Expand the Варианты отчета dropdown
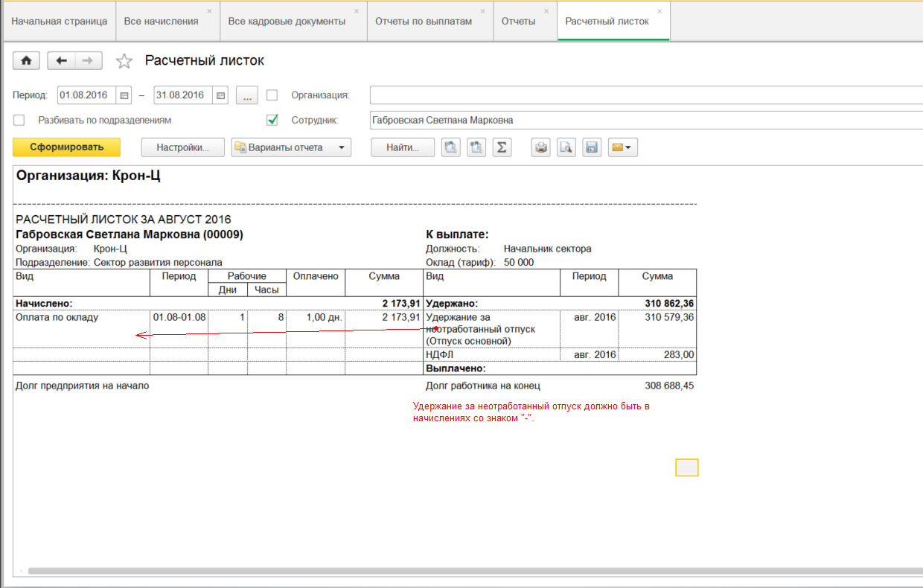This screenshot has width=923, height=588. click(x=291, y=147)
